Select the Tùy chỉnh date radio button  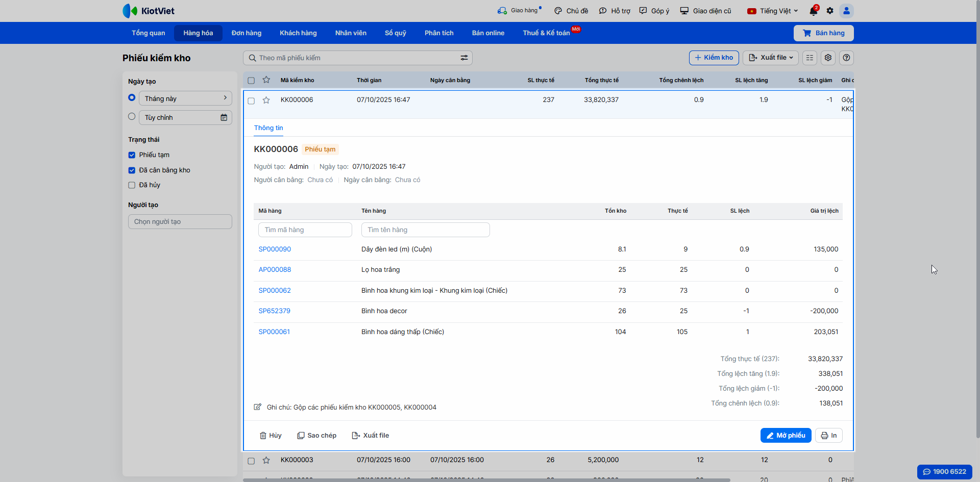(x=132, y=117)
